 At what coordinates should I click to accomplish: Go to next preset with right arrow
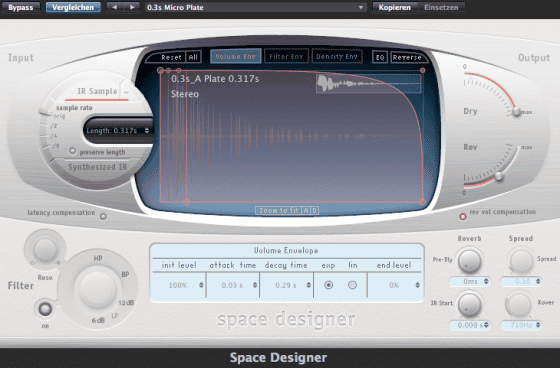click(x=132, y=8)
